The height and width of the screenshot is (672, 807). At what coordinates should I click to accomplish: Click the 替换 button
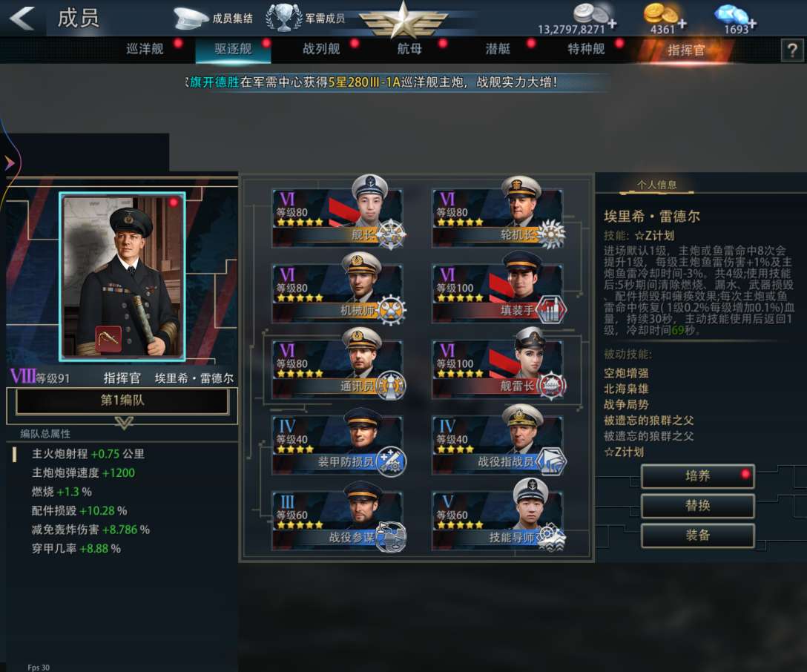[697, 506]
